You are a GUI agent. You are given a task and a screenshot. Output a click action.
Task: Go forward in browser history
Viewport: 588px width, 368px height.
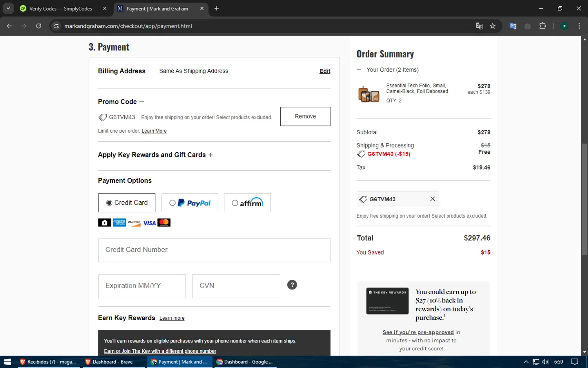click(x=24, y=26)
